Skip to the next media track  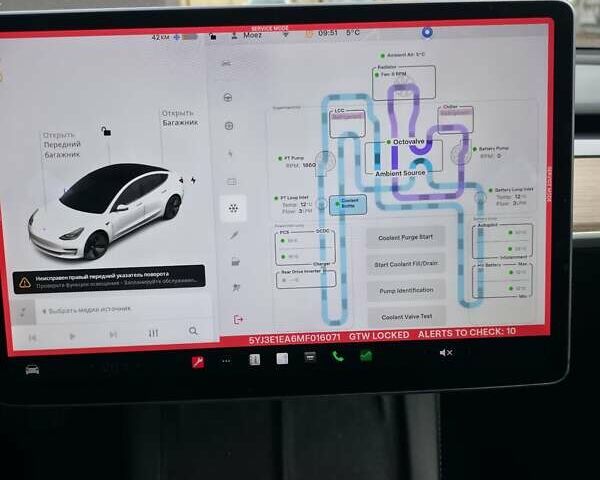tap(113, 335)
